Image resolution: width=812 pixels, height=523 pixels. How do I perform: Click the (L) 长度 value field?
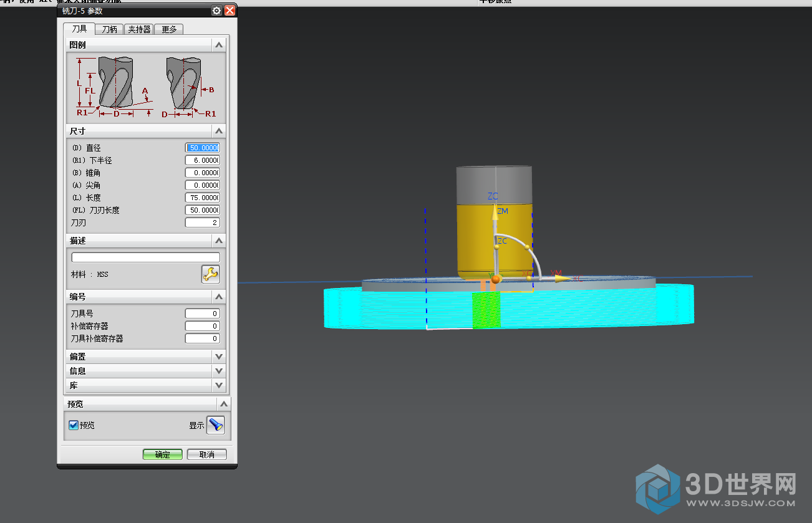click(203, 198)
